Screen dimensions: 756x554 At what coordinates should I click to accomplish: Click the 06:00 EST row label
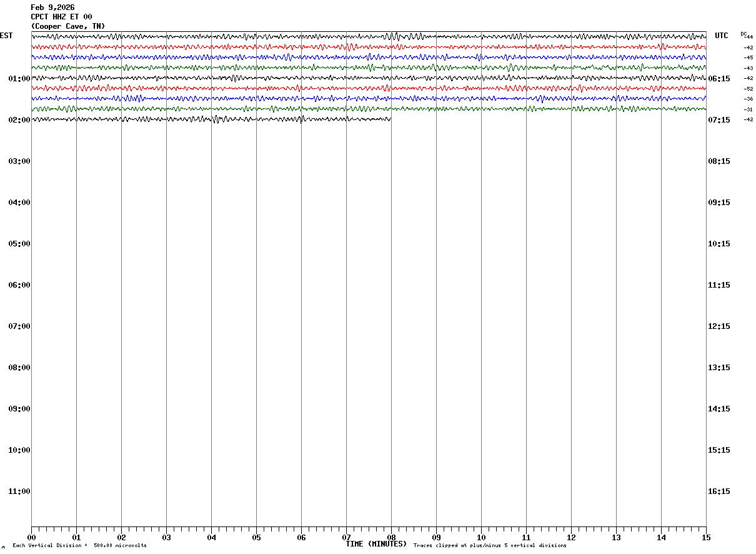pyautogui.click(x=19, y=285)
